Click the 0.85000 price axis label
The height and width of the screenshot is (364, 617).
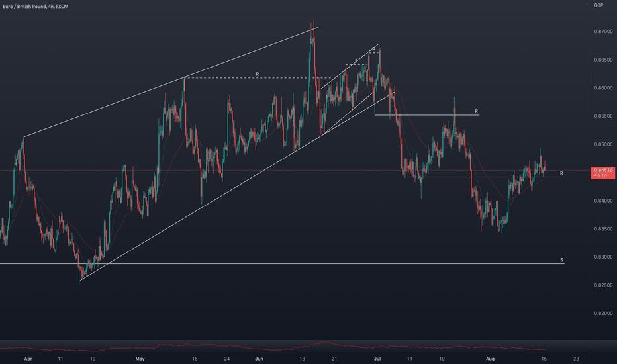[x=603, y=144]
